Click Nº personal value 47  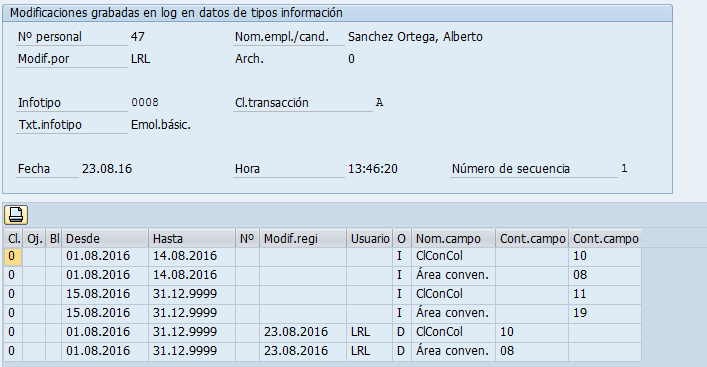tap(138, 37)
